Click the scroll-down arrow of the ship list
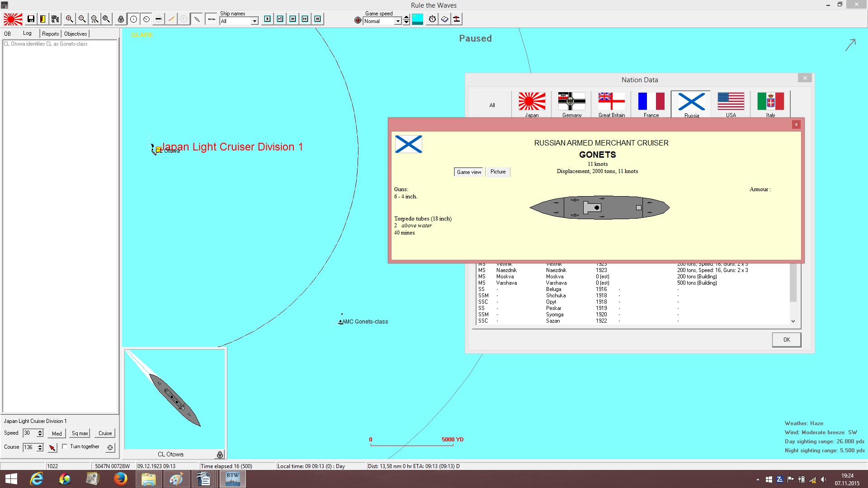868x488 pixels. 793,321
